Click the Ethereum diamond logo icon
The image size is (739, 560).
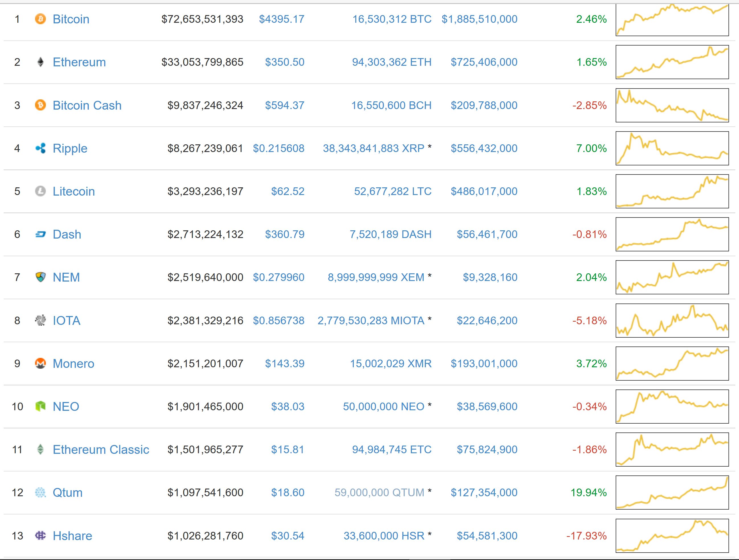pyautogui.click(x=40, y=62)
